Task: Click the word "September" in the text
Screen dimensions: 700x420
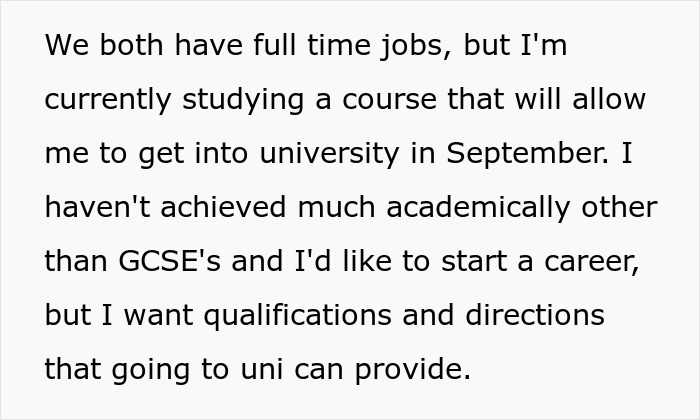Action: (529, 155)
